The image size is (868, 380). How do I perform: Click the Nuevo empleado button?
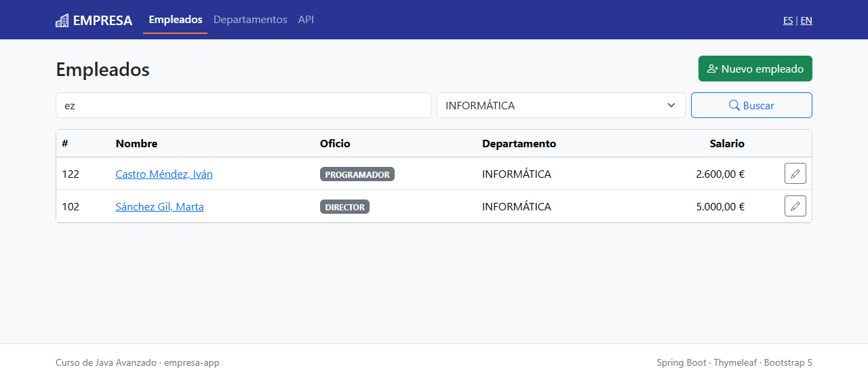click(x=755, y=69)
